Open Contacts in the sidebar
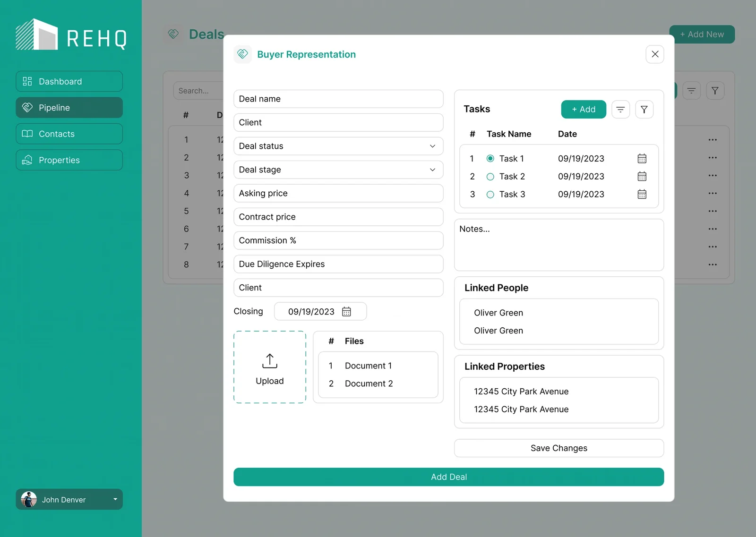 69,134
